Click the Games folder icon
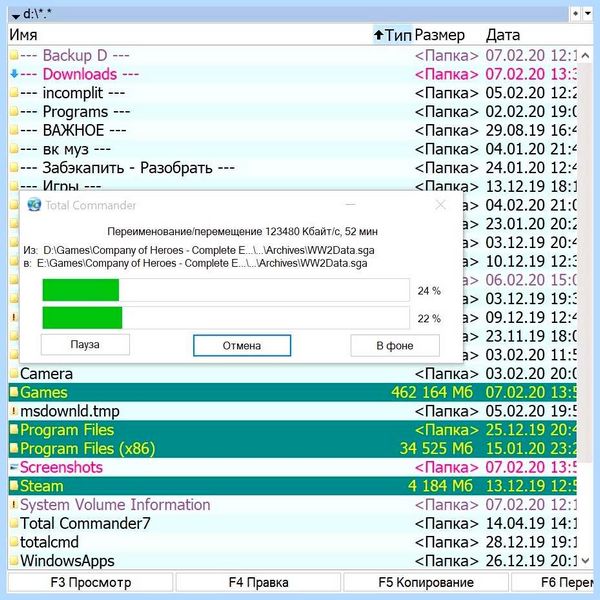 tap(14, 392)
